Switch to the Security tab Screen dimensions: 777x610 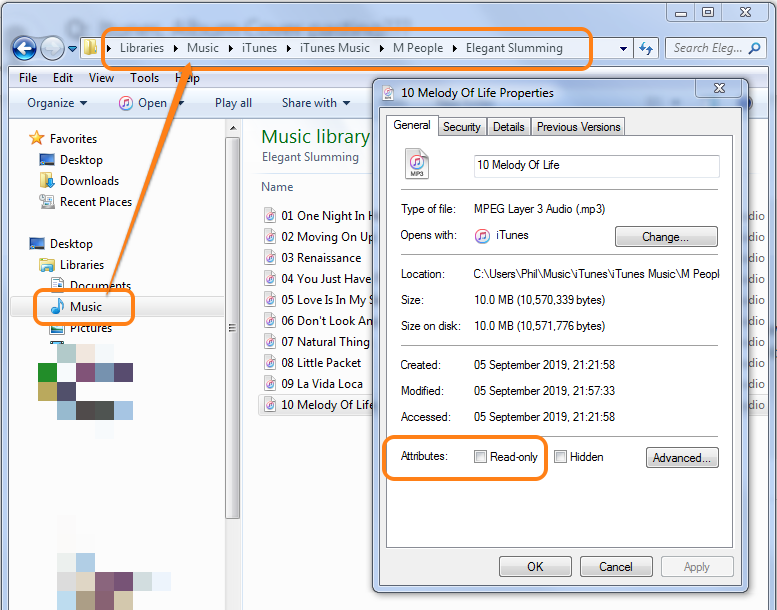pos(461,127)
